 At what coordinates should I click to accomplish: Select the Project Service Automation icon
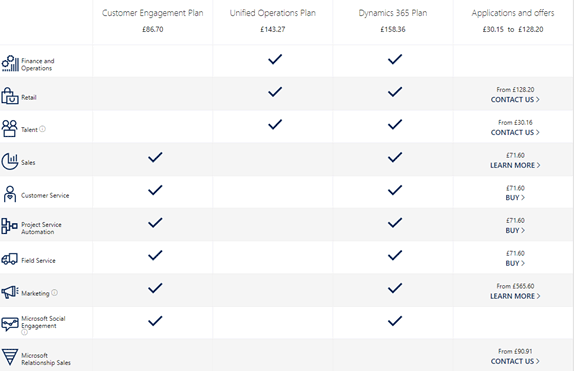point(9,226)
